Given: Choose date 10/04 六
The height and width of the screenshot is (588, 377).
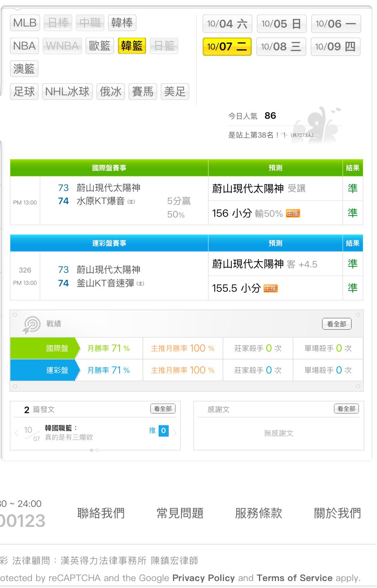Looking at the screenshot, I should [x=227, y=24].
